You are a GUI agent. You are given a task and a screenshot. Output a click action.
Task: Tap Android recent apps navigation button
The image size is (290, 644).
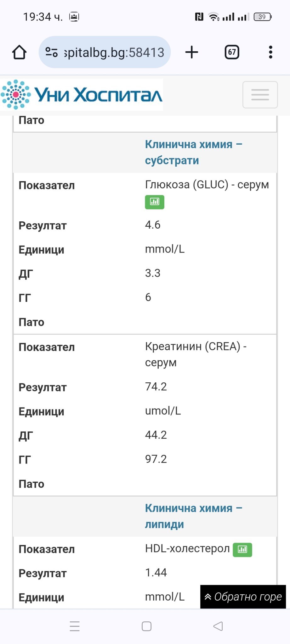[x=75, y=626]
